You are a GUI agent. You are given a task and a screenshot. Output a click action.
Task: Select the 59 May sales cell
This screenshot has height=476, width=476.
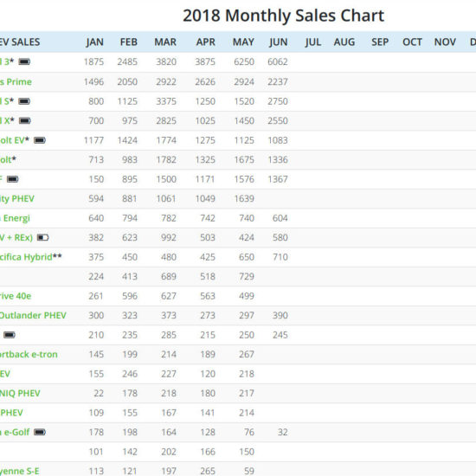coord(249,471)
